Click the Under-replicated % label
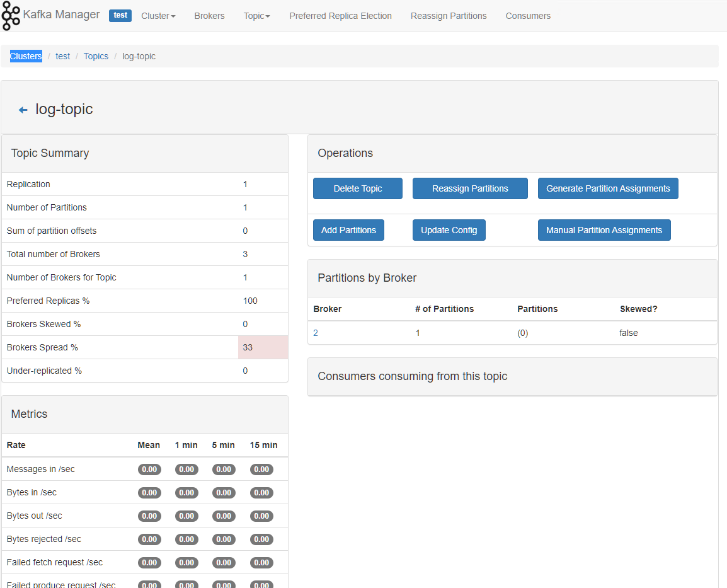The height and width of the screenshot is (588, 727). click(44, 371)
